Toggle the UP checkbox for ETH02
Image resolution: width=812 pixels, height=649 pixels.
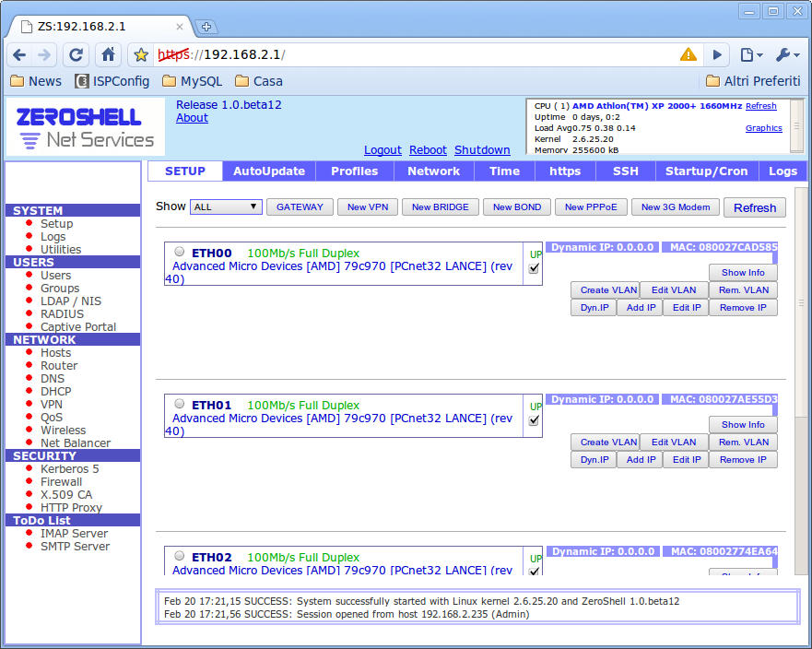[x=534, y=572]
